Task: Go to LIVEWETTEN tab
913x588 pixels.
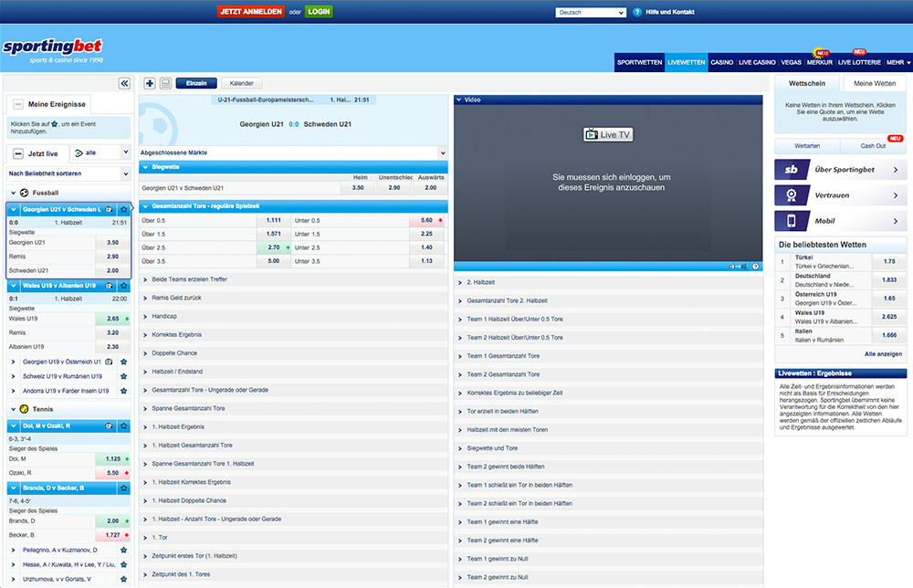Action: (x=686, y=62)
